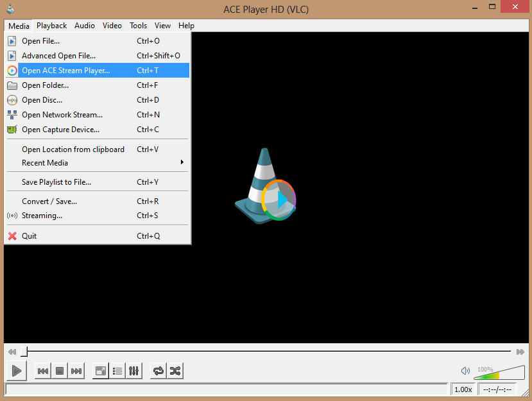Open the Audio menu
The width and height of the screenshot is (532, 401).
[85, 26]
